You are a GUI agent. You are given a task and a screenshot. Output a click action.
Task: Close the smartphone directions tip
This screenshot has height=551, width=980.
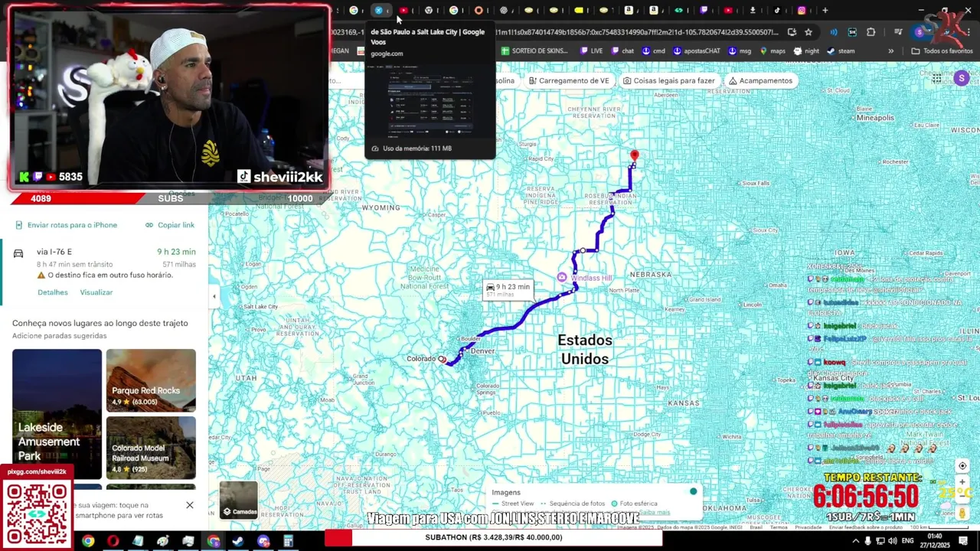[x=189, y=505]
